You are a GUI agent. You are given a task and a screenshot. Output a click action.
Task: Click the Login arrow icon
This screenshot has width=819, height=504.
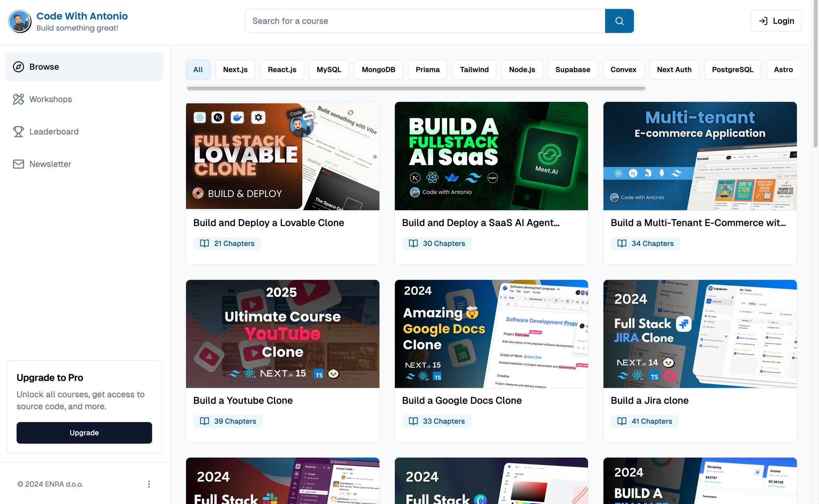pyautogui.click(x=763, y=21)
